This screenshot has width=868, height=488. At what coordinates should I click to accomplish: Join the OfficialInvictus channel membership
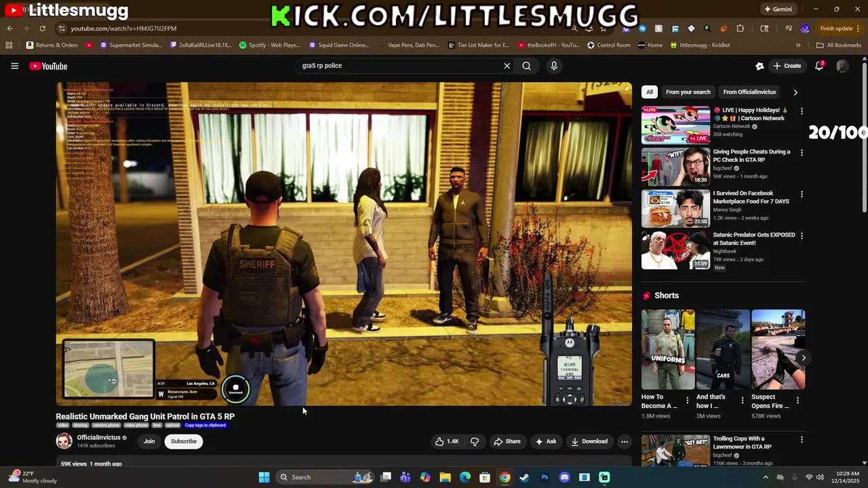pyautogui.click(x=149, y=441)
